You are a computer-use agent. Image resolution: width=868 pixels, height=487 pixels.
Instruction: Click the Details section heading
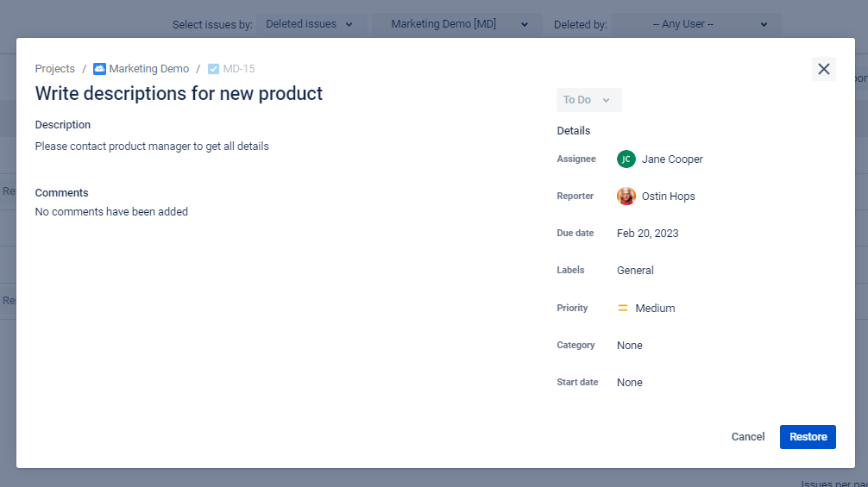coord(574,131)
